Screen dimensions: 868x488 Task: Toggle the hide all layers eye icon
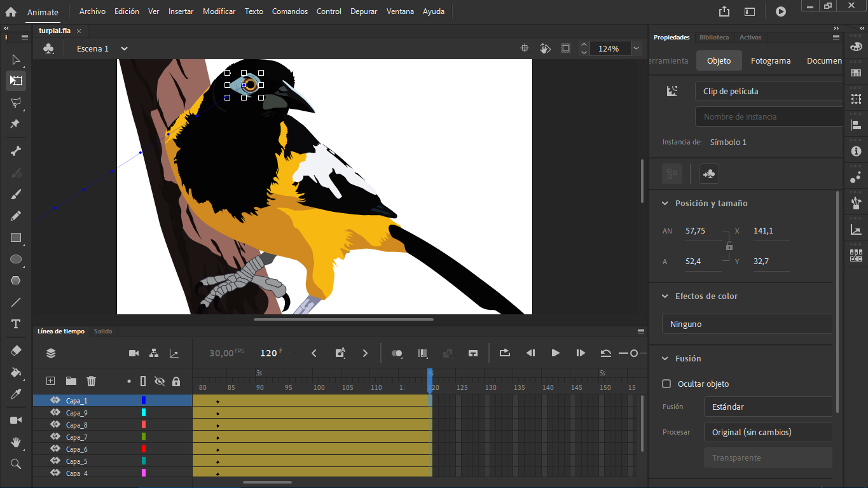[x=160, y=381]
